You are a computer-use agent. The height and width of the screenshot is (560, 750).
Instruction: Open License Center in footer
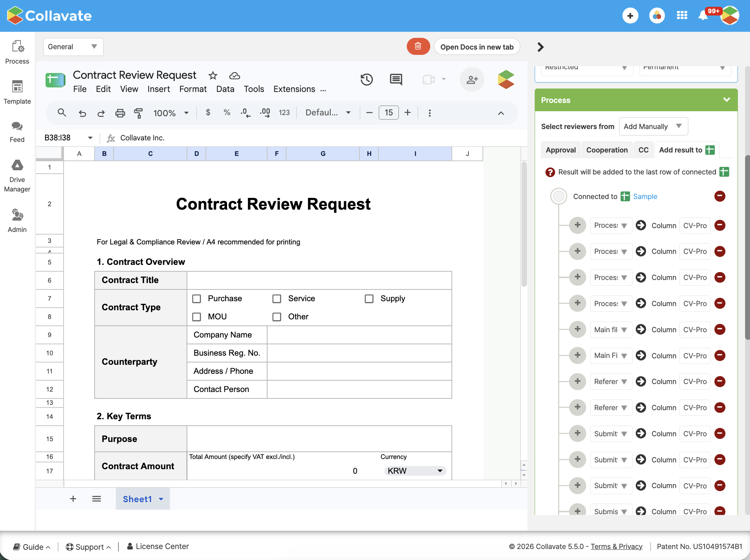(x=157, y=546)
